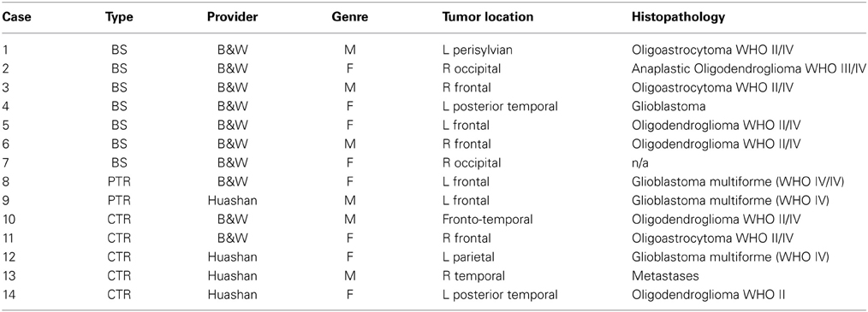Click the Tumor location column header
This screenshot has height=312, width=868.
[x=488, y=17]
